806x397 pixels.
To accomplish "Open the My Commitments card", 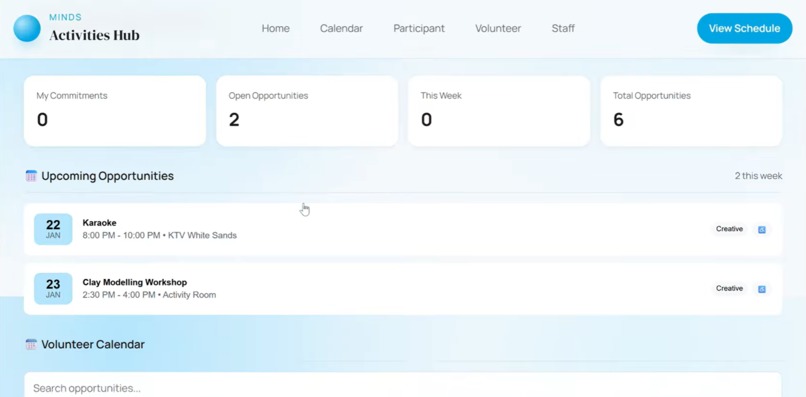I will [115, 111].
